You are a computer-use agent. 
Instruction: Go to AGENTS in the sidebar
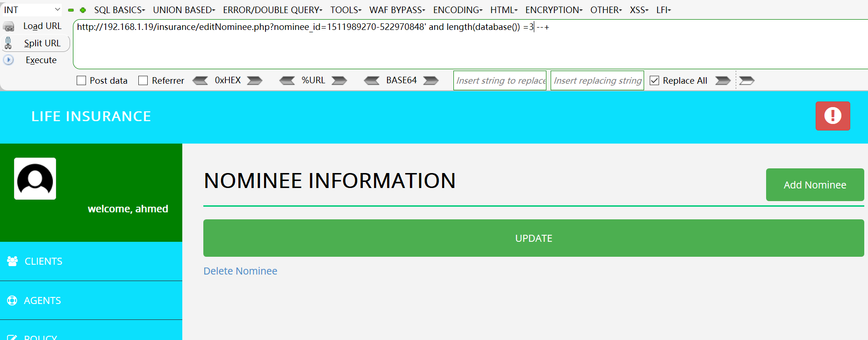click(91, 301)
